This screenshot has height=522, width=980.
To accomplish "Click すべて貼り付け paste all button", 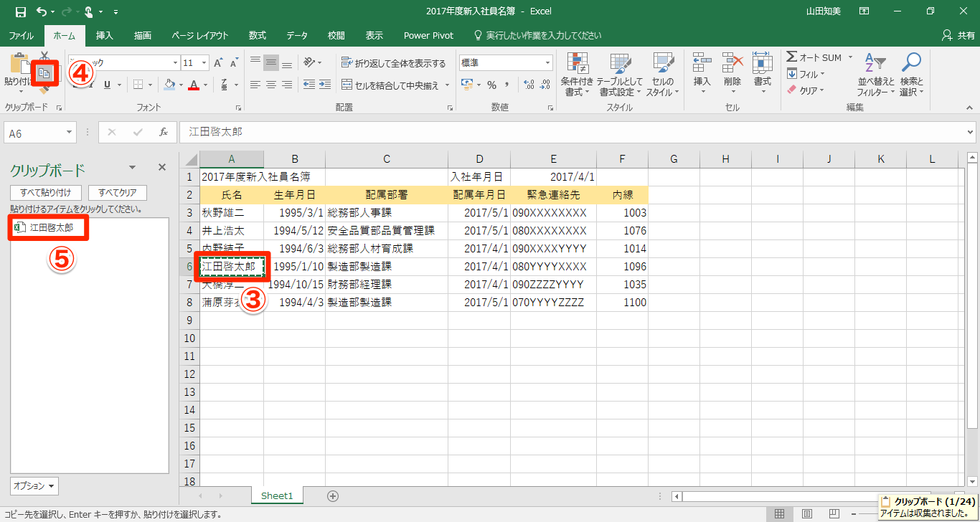I will pyautogui.click(x=46, y=193).
